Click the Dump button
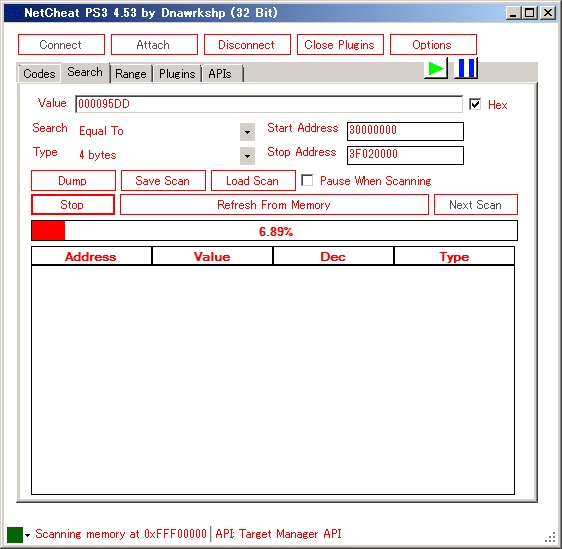 (73, 181)
